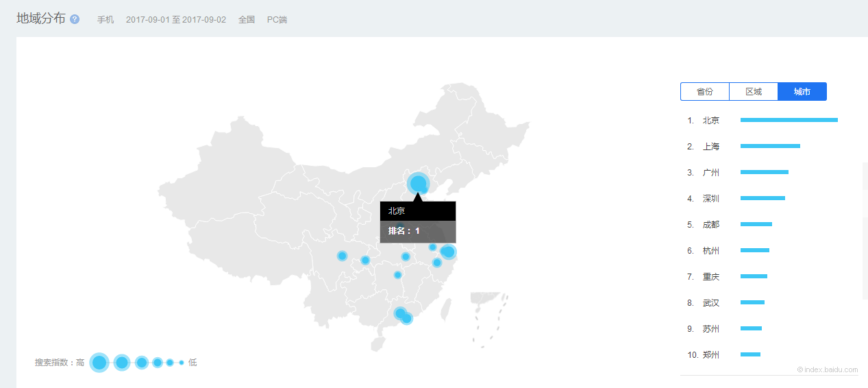This screenshot has width=868, height=388.
Task: Select the Chengdu bubble on the map
Action: click(342, 256)
